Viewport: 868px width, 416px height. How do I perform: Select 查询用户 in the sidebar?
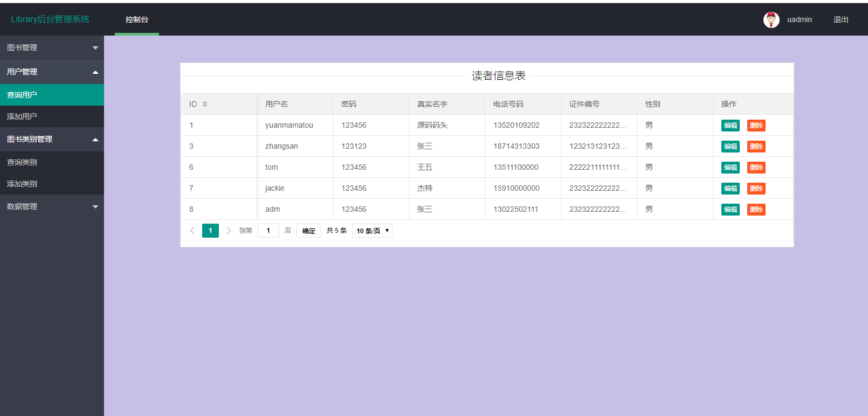point(52,95)
